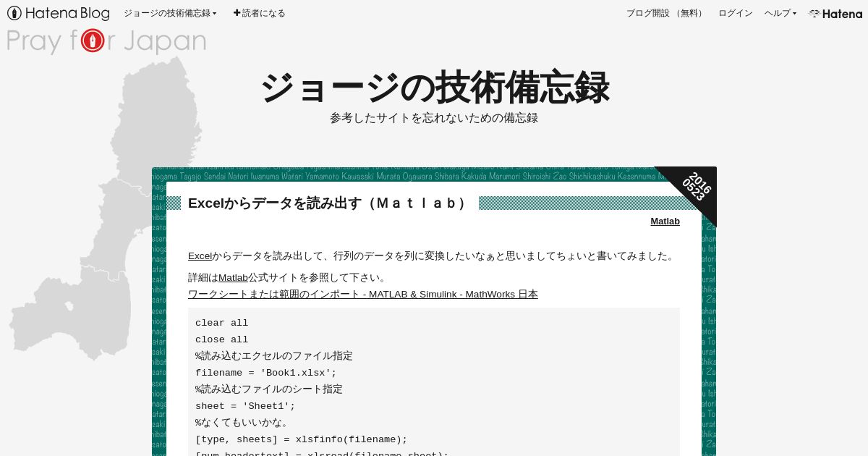Screen dimensions: 868x456
Task: Click comment %読み込むエクセルのファイル指定
Action: pyautogui.click(x=274, y=356)
